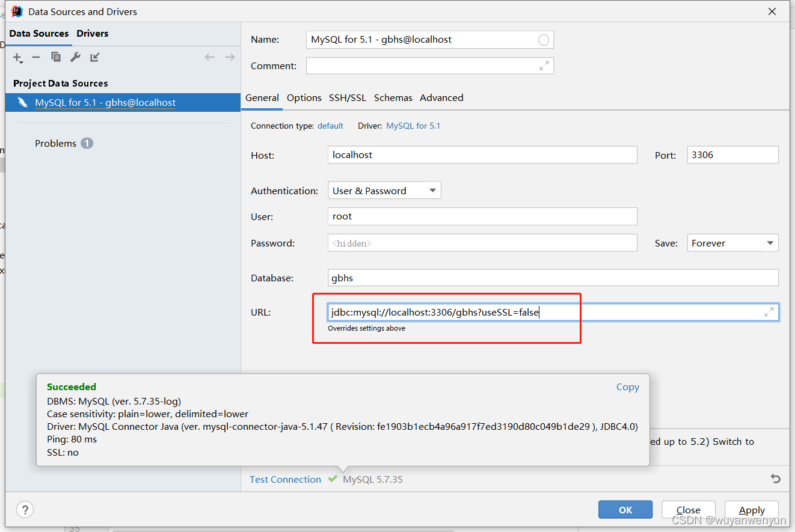Viewport: 795px width, 532px height.
Task: Switch to the Drivers tab
Action: (93, 33)
